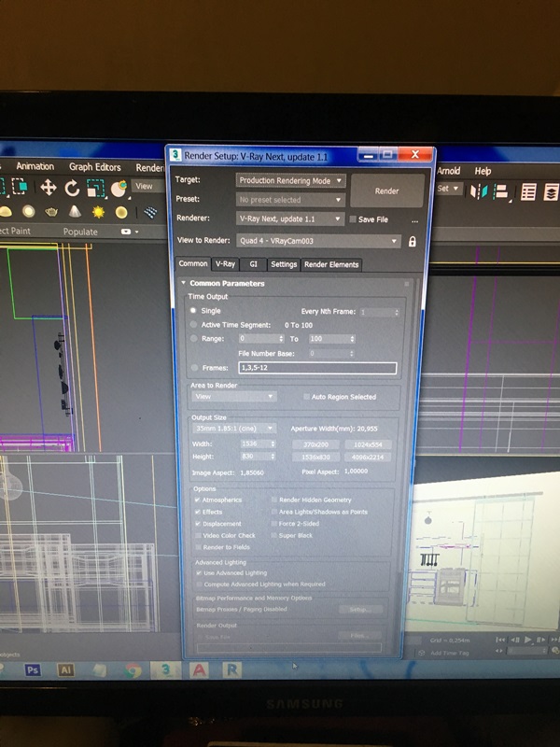Switch to 3ds Max taskbar icon
This screenshot has height=747, width=560.
pos(165,670)
